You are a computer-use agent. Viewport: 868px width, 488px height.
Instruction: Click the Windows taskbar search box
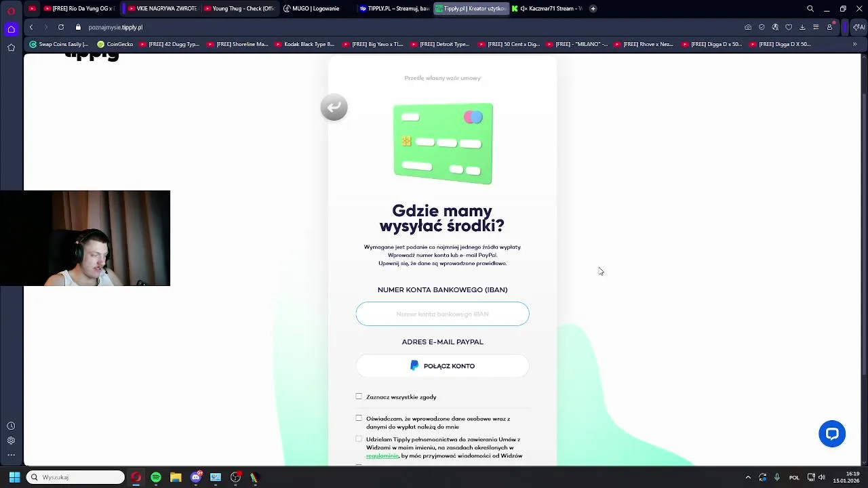pos(75,477)
